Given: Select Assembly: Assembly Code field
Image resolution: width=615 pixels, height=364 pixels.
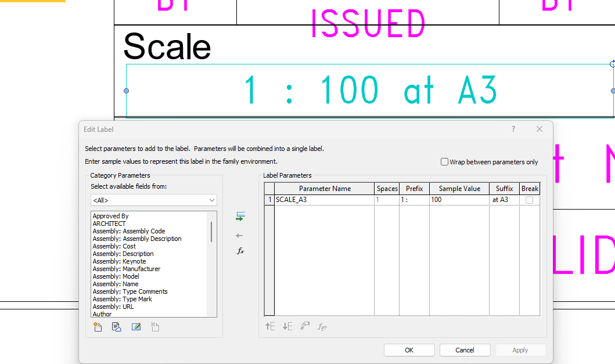Looking at the screenshot, I should click(x=129, y=231).
